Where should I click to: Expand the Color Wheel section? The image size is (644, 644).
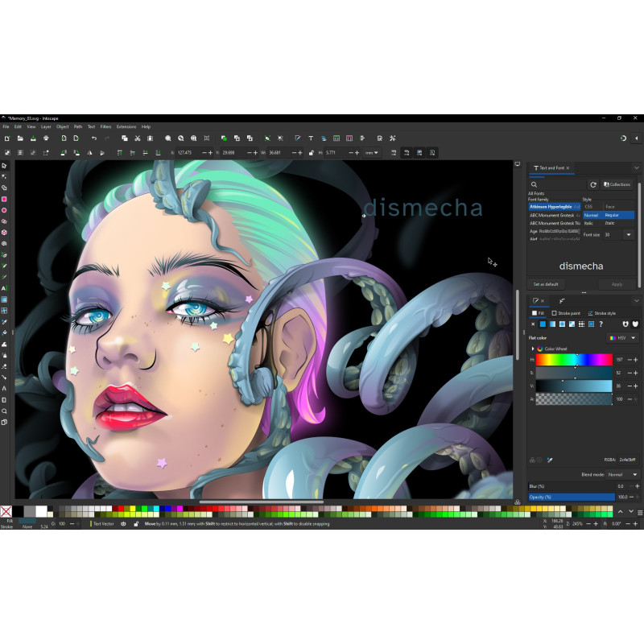[x=533, y=349]
